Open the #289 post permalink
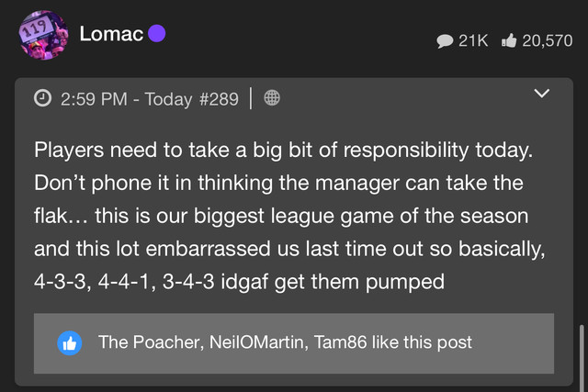 click(x=219, y=99)
